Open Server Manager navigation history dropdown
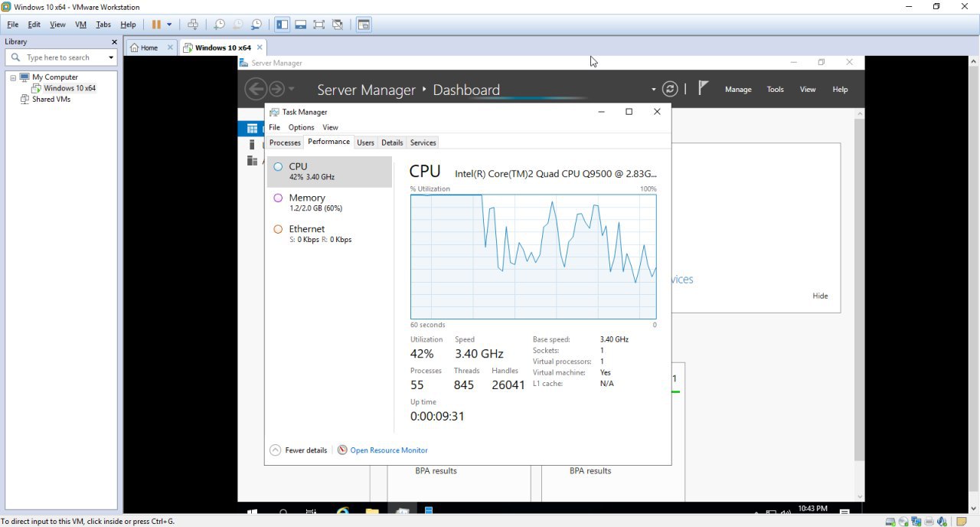980x527 pixels. point(291,90)
